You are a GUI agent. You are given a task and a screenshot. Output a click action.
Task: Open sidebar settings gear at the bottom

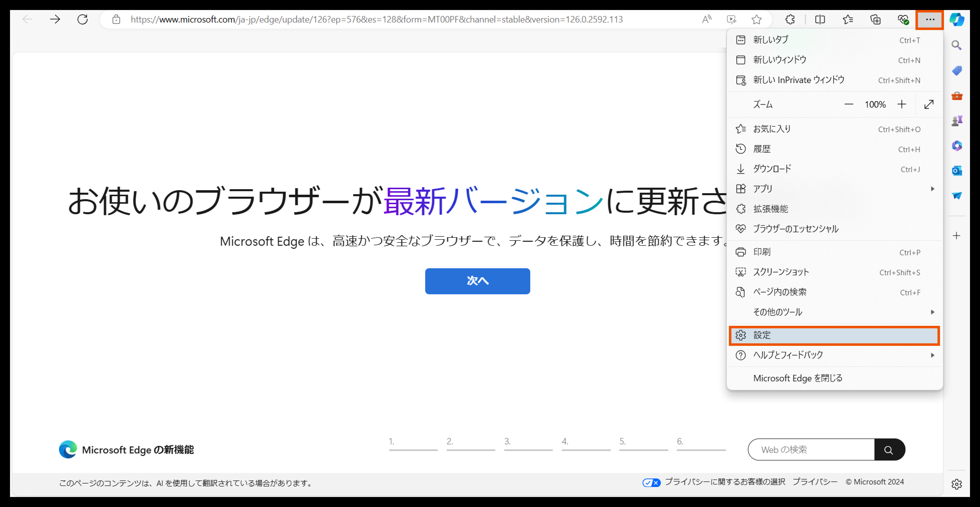click(956, 484)
